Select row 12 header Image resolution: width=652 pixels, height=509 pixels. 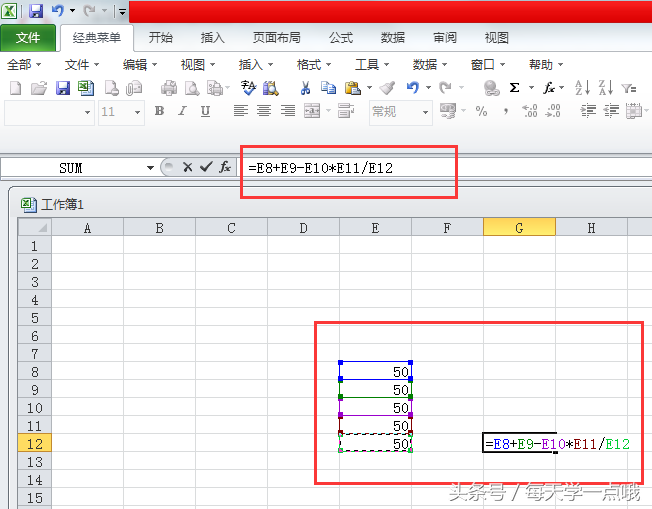[35, 444]
